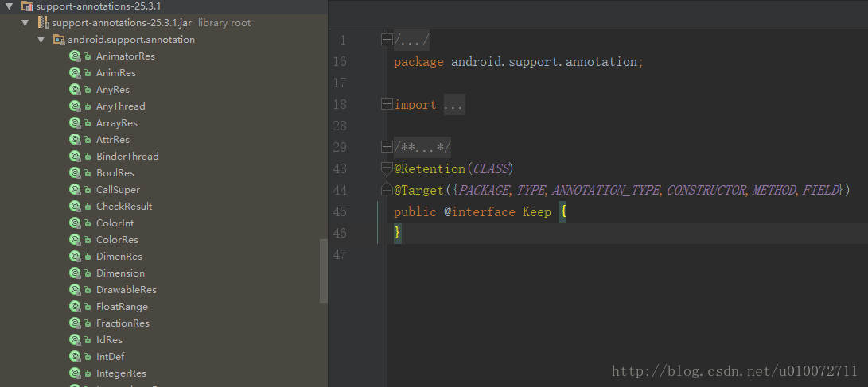This screenshot has height=387, width=868.
Task: Click the package declaration android.support.annotation
Action: [x=544, y=62]
